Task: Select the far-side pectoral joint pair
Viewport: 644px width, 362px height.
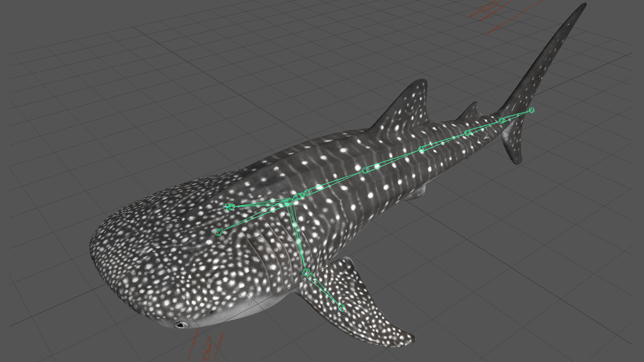Action: point(229,207)
